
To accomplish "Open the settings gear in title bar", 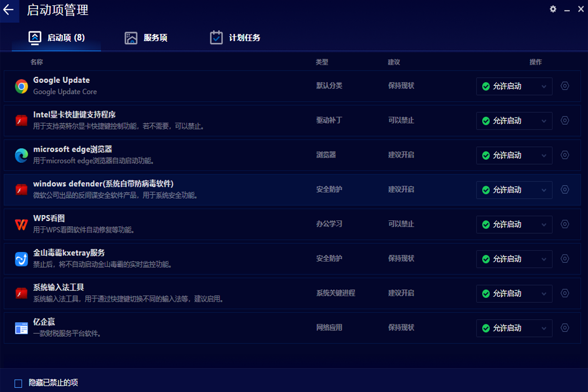I will tap(553, 9).
